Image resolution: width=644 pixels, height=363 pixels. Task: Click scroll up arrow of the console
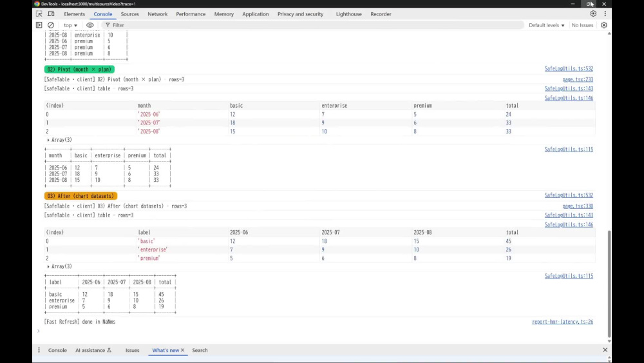click(609, 34)
